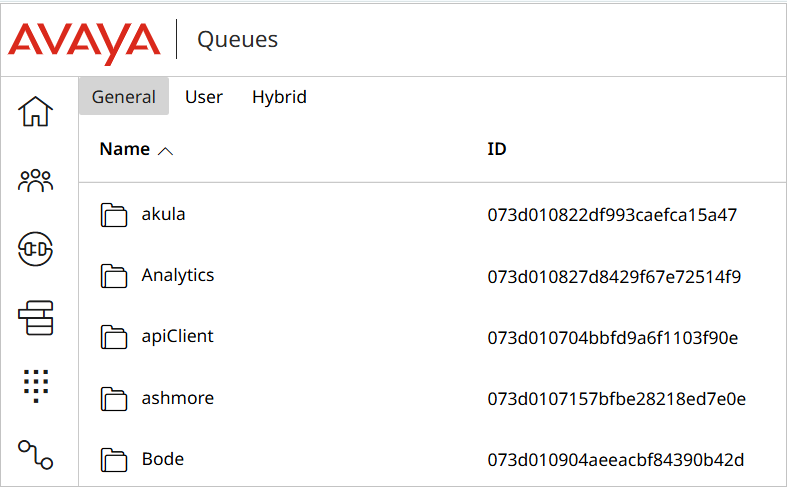This screenshot has height=487, width=787.
Task: Select ID 073d010822df993caefca15a47
Action: pyautogui.click(x=612, y=215)
